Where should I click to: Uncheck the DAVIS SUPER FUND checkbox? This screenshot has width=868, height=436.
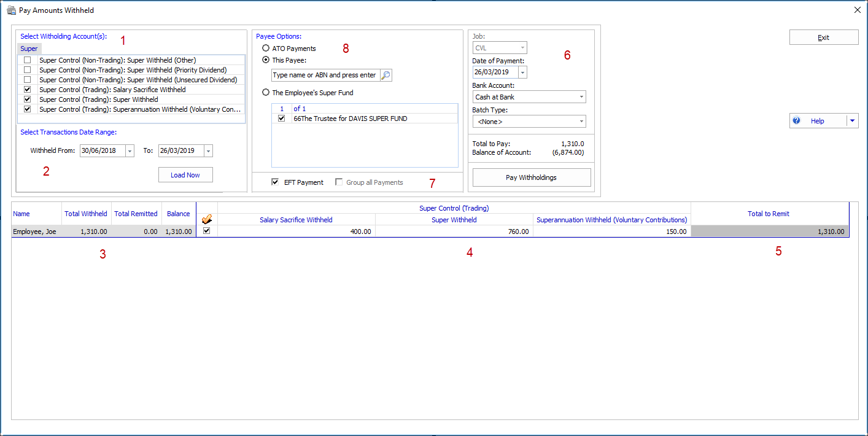click(282, 119)
